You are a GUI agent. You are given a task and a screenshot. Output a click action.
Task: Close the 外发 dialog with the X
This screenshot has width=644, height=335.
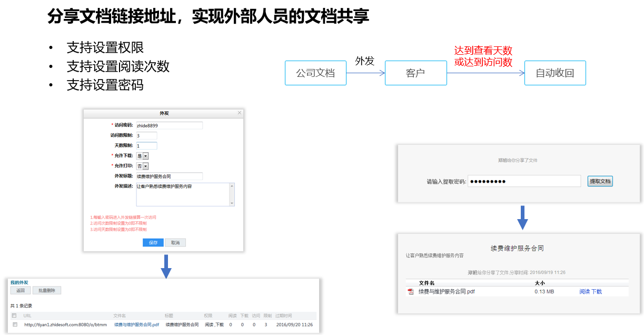[x=240, y=113]
